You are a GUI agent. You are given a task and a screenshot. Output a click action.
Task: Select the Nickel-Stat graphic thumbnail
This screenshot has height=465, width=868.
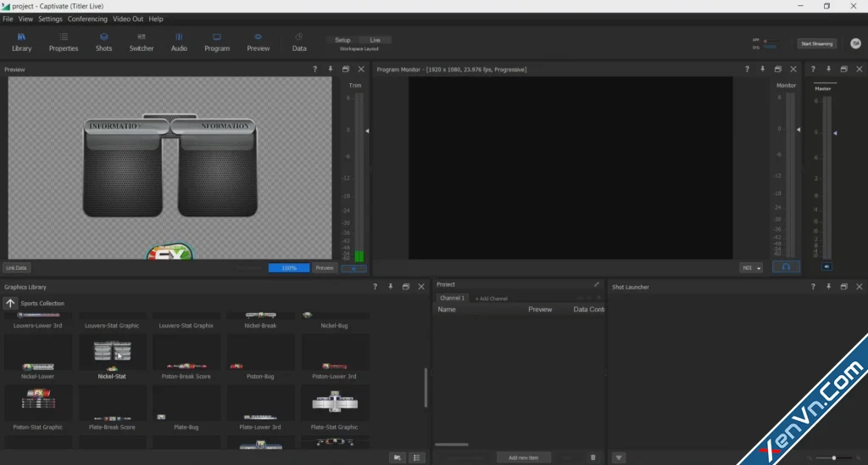point(112,352)
